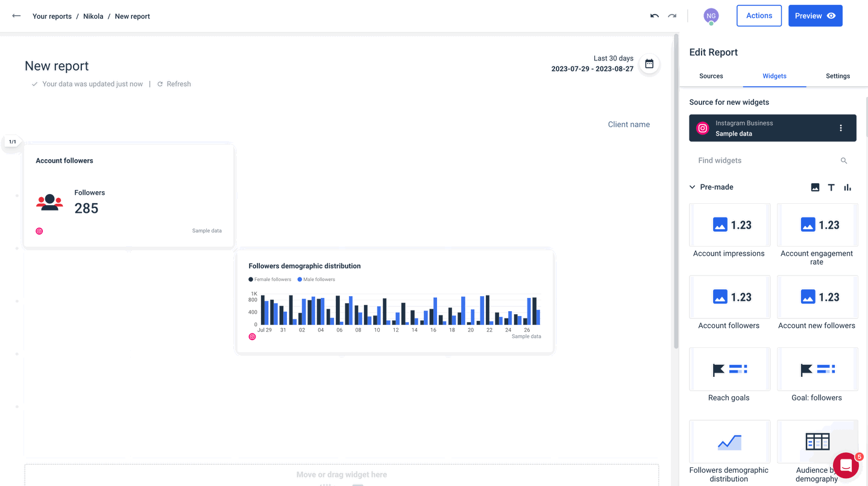Filter widgets by text type icon

(x=831, y=187)
